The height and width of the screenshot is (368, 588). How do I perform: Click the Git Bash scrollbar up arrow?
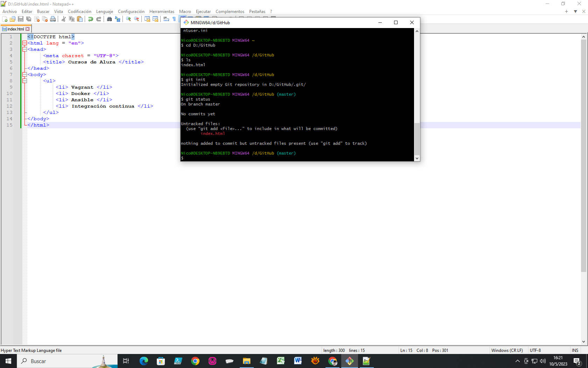417,31
